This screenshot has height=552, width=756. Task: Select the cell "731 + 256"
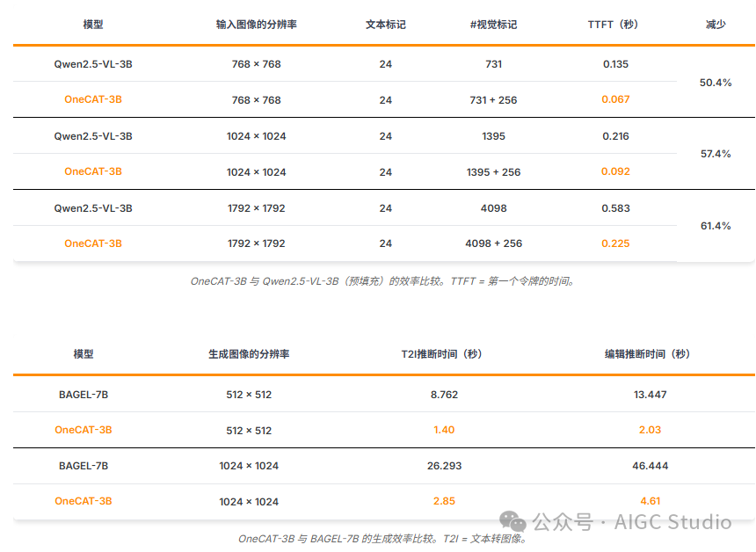(493, 100)
